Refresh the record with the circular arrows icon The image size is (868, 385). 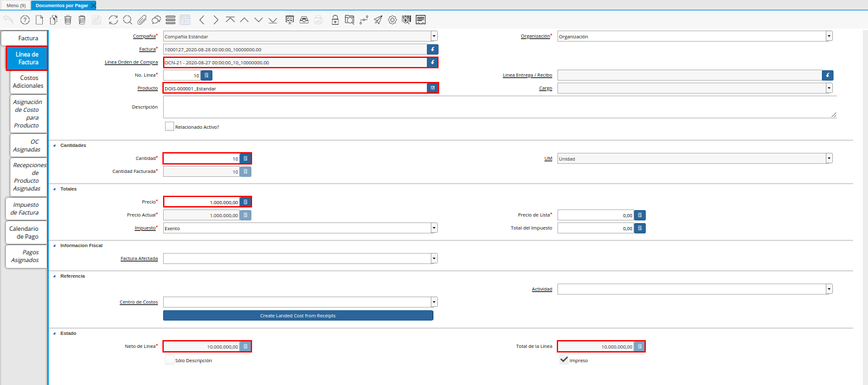click(114, 20)
